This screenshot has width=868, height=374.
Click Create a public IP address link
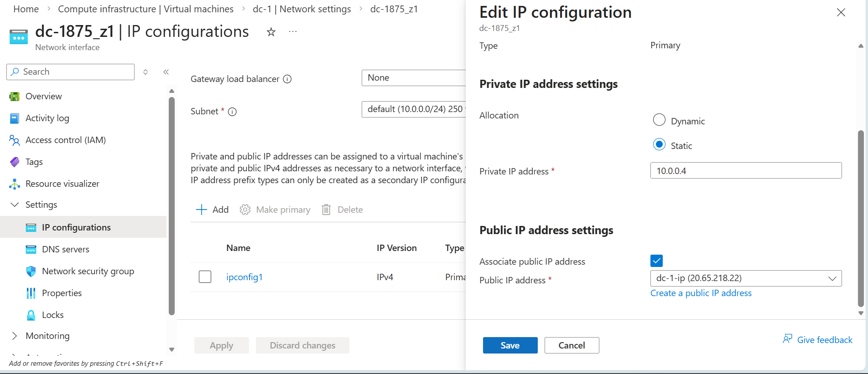pos(701,293)
